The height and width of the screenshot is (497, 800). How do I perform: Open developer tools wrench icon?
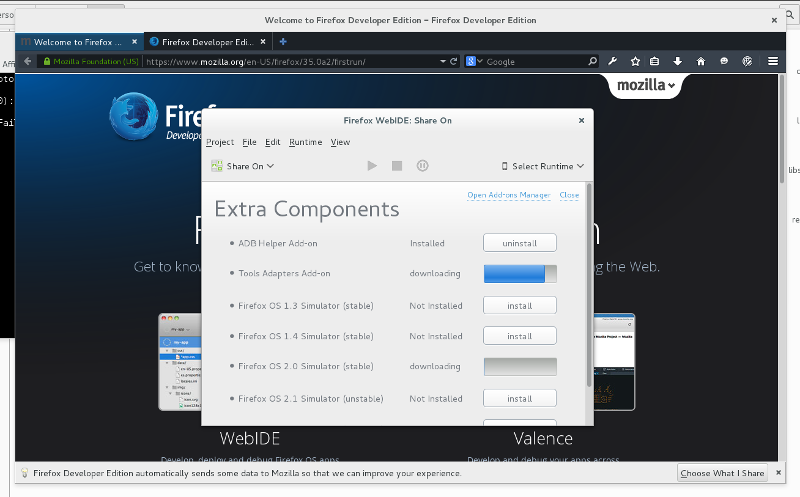point(613,61)
